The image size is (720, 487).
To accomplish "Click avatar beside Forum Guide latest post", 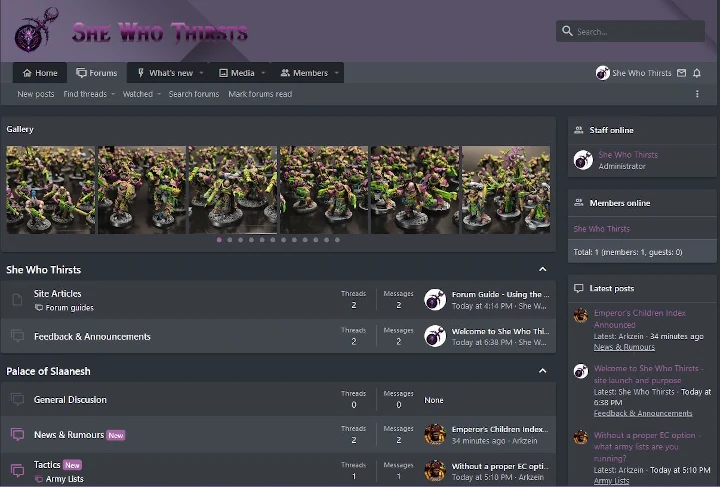I will click(435, 300).
